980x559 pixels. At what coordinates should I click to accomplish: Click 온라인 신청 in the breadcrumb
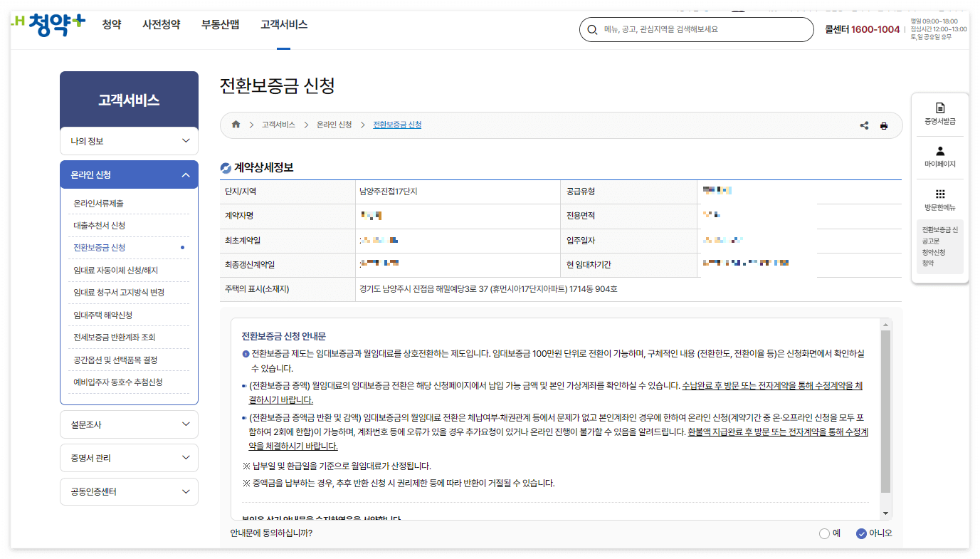334,125
